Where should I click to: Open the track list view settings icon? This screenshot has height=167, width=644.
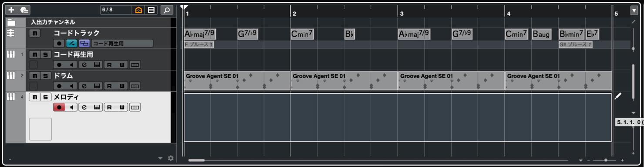[151, 10]
